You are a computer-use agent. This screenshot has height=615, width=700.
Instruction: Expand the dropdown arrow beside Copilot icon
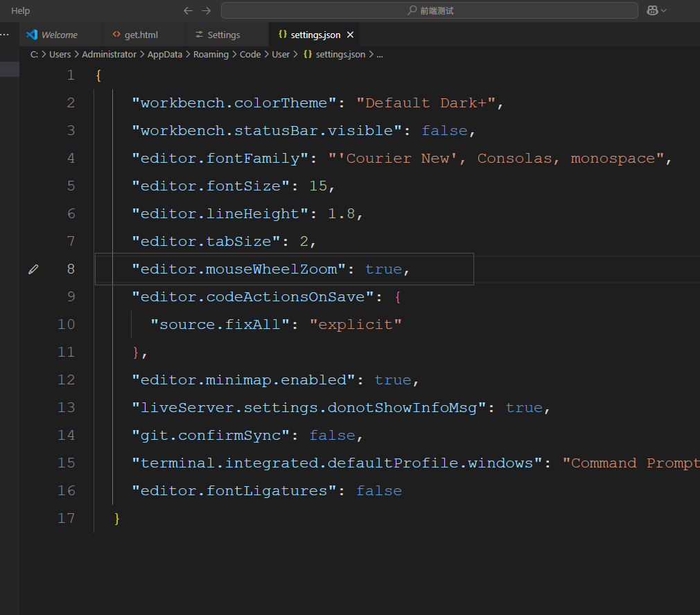tap(664, 10)
